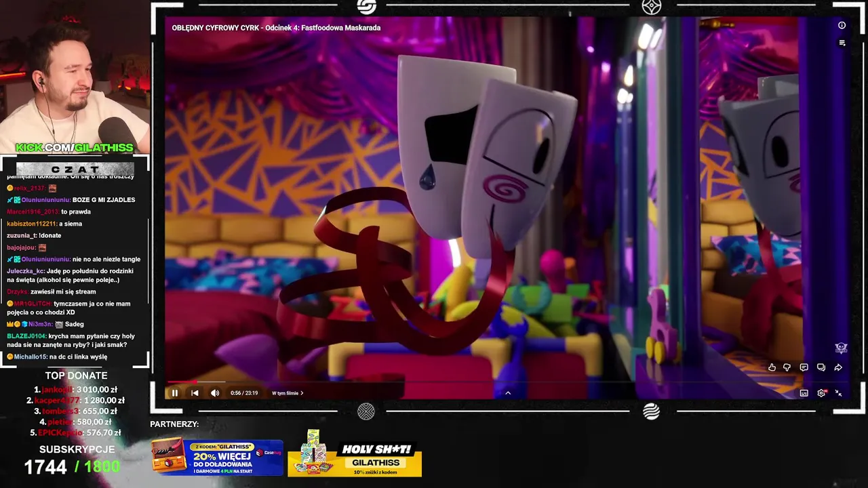Open the chat replay bubbles icon
The width and height of the screenshot is (868, 488).
coord(821,367)
